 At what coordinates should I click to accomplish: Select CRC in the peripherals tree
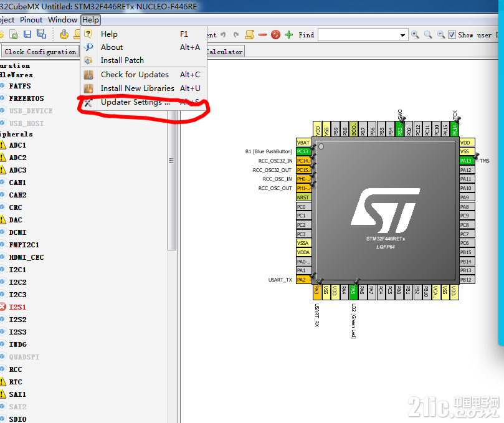click(x=16, y=207)
